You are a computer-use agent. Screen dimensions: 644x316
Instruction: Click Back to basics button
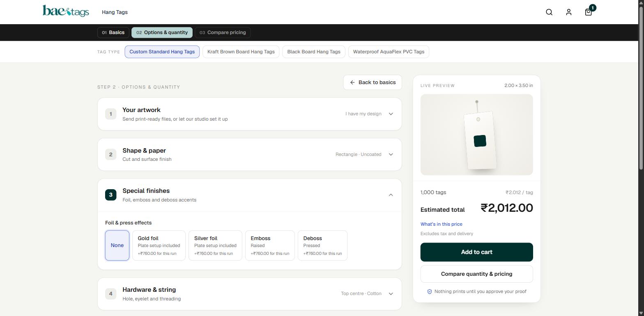pyautogui.click(x=373, y=82)
